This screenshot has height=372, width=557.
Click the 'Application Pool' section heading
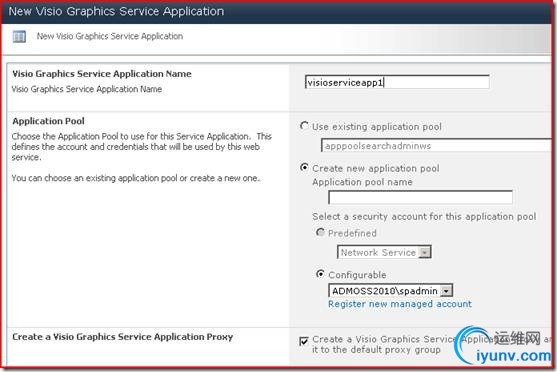[x=48, y=121]
